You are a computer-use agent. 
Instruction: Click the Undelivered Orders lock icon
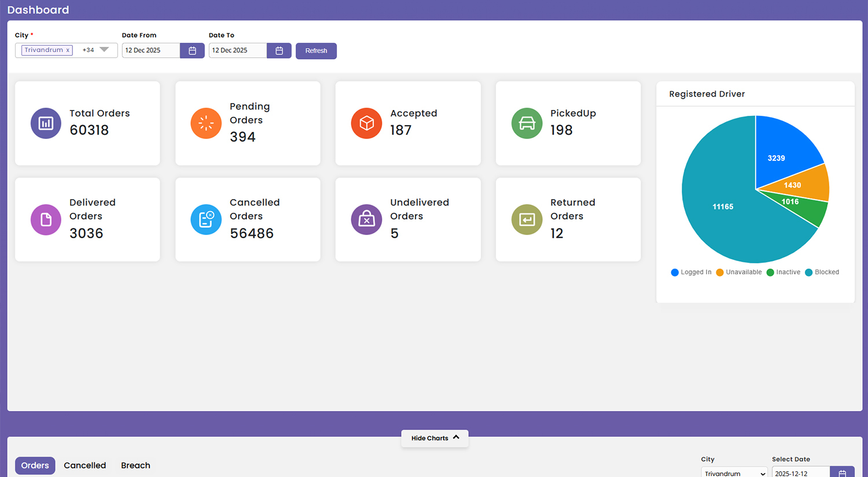pyautogui.click(x=366, y=219)
